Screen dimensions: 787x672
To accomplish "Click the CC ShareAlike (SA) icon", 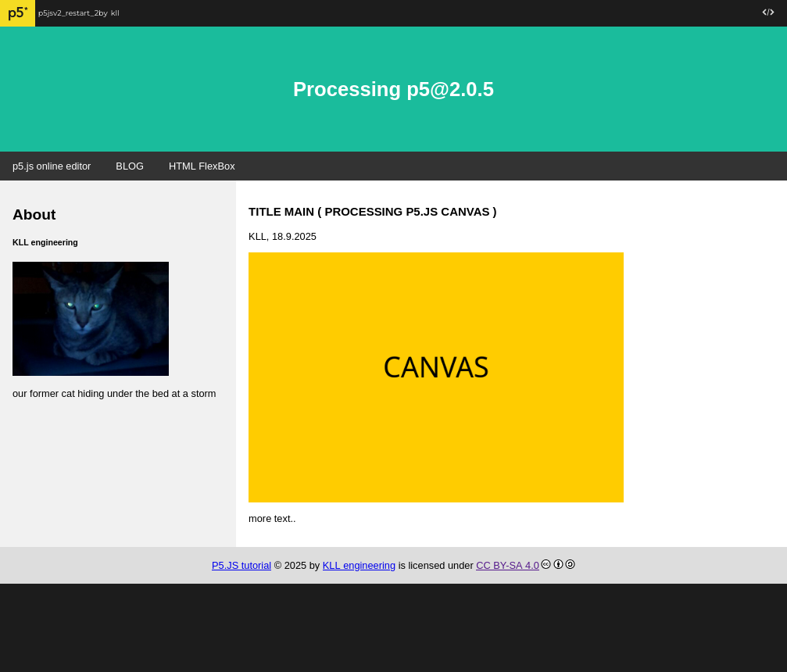I will pyautogui.click(x=570, y=564).
